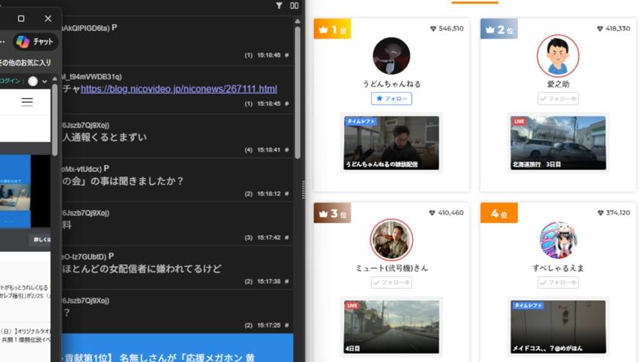This screenshot has height=362, width=644.
Task: Click the ログイン link
Action: pos(10,81)
